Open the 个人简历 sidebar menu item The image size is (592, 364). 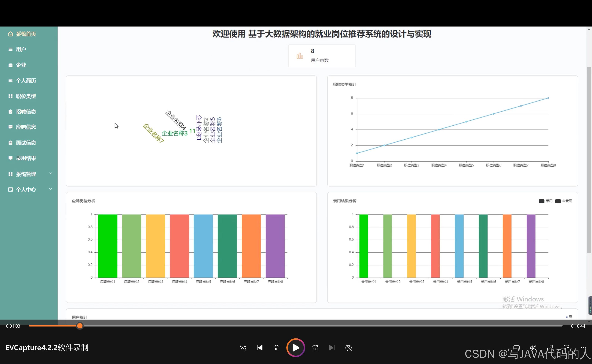click(29, 80)
